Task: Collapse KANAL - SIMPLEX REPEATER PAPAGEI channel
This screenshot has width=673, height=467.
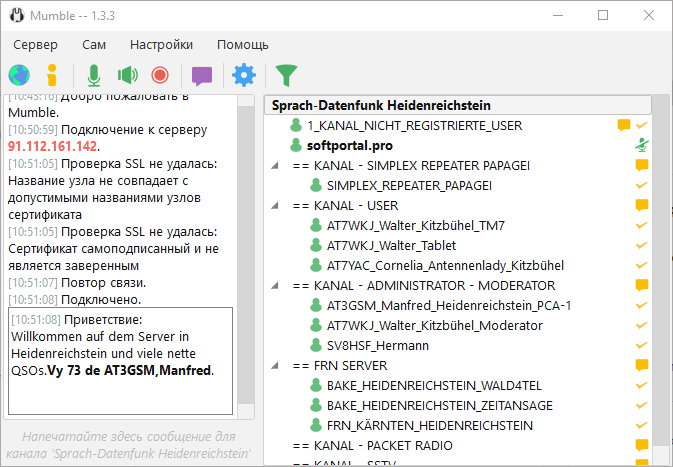Action: tap(275, 166)
